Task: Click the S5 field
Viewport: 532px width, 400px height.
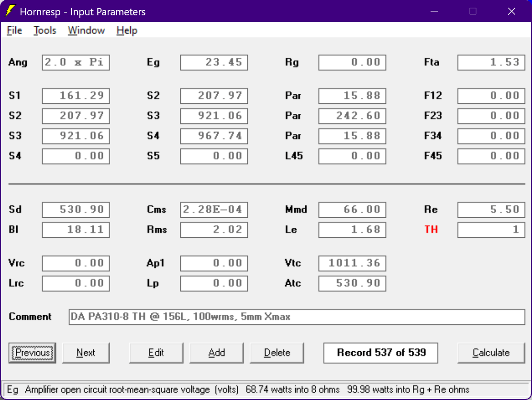Action: pos(214,156)
